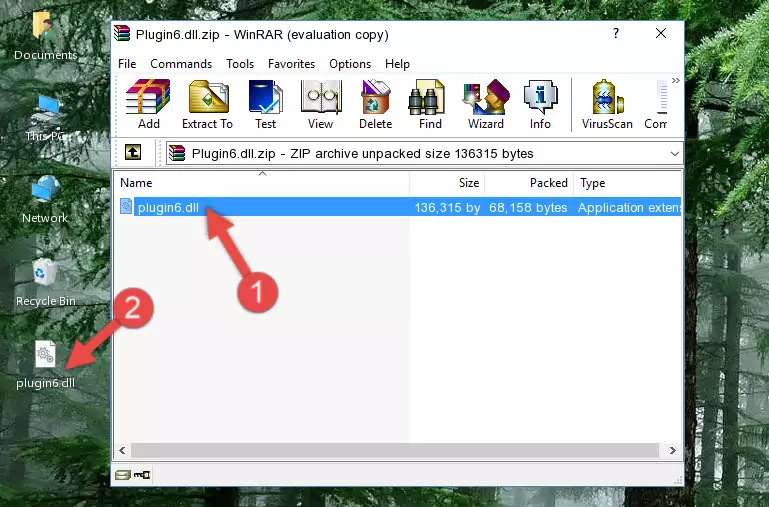Open the Favorites menu
769x507 pixels.
coord(291,64)
